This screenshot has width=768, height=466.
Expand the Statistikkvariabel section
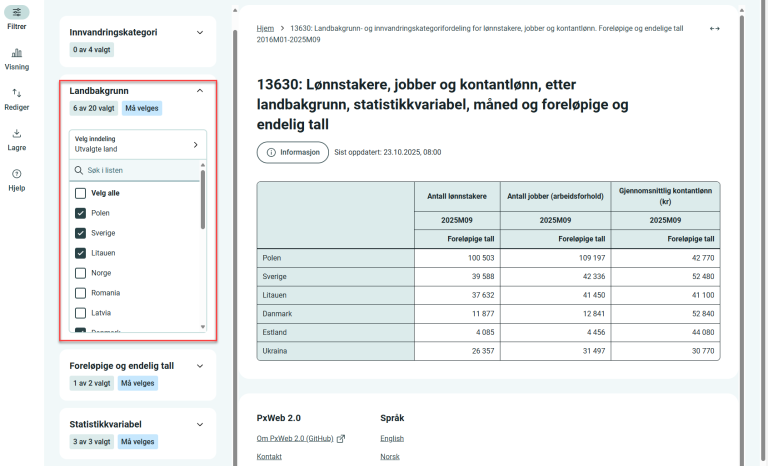(200, 424)
